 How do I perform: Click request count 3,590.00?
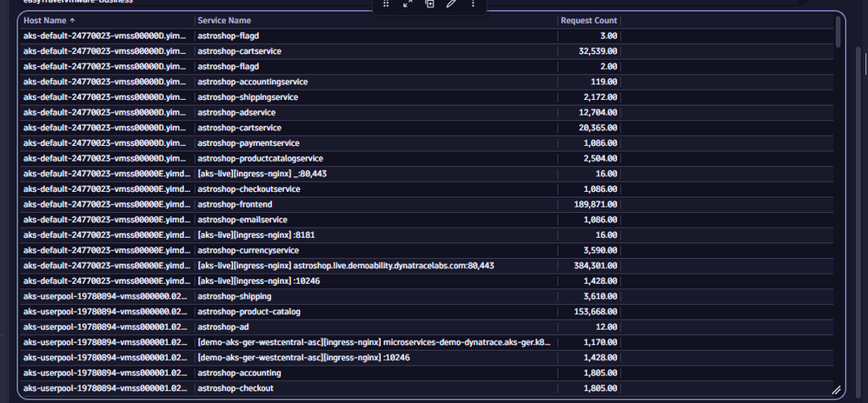600,250
